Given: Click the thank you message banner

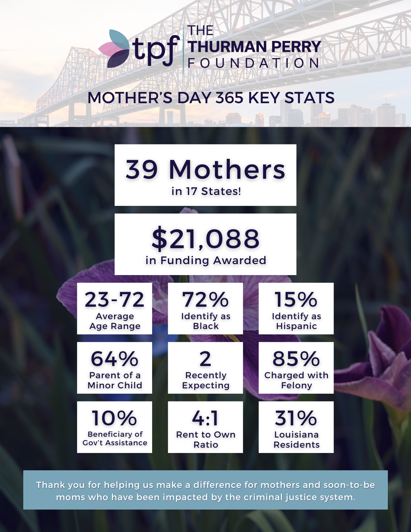Looking at the screenshot, I should 205,490.
